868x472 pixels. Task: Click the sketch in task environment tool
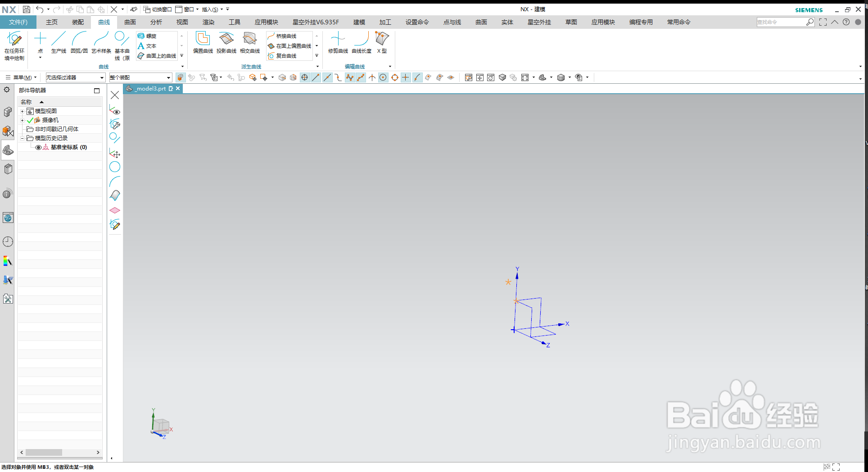pyautogui.click(x=14, y=46)
